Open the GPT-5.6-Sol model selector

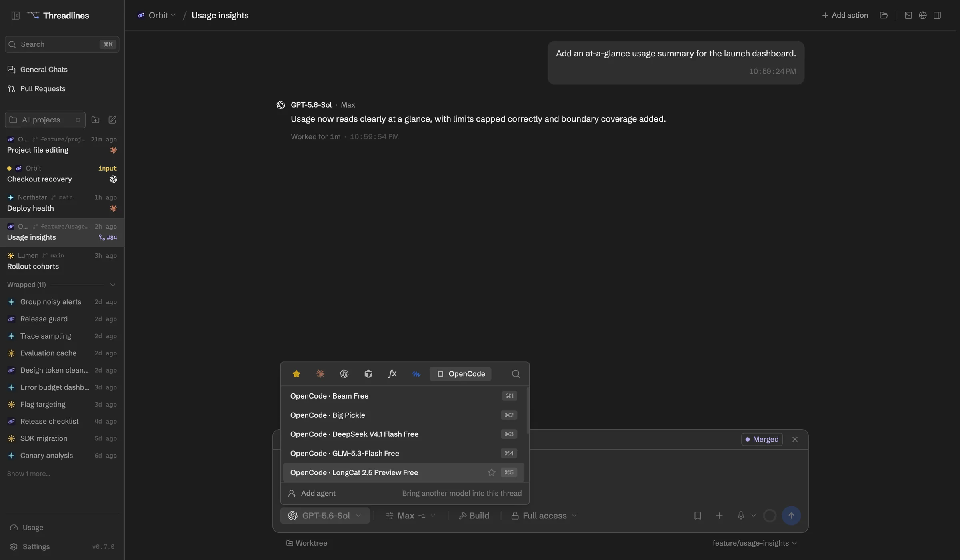pyautogui.click(x=325, y=516)
